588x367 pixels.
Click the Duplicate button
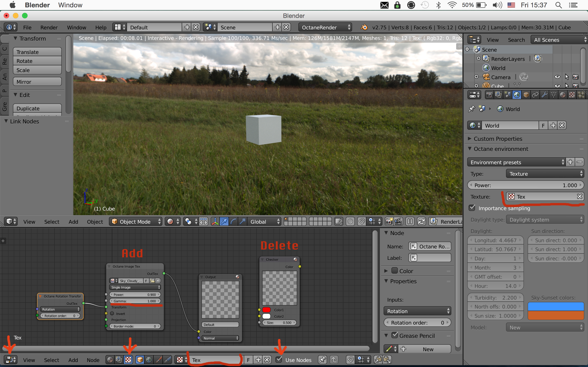click(37, 108)
